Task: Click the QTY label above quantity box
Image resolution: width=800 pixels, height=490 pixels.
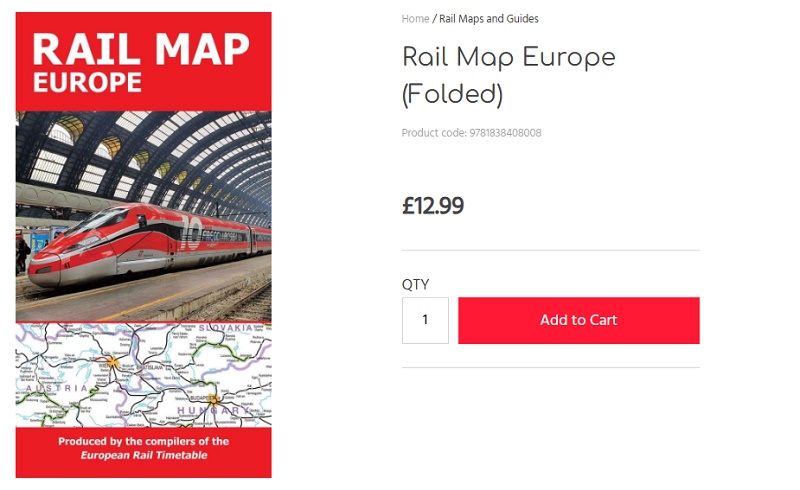Action: (415, 285)
